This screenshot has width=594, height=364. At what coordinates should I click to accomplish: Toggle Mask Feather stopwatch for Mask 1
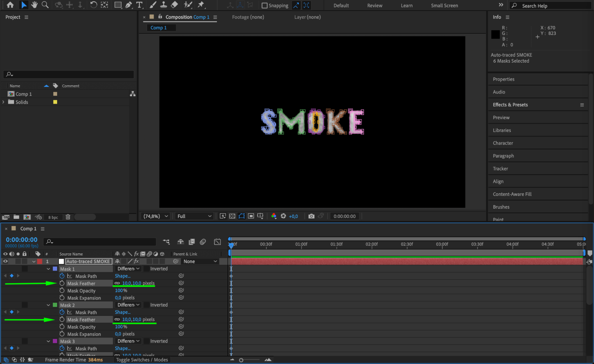pyautogui.click(x=62, y=283)
